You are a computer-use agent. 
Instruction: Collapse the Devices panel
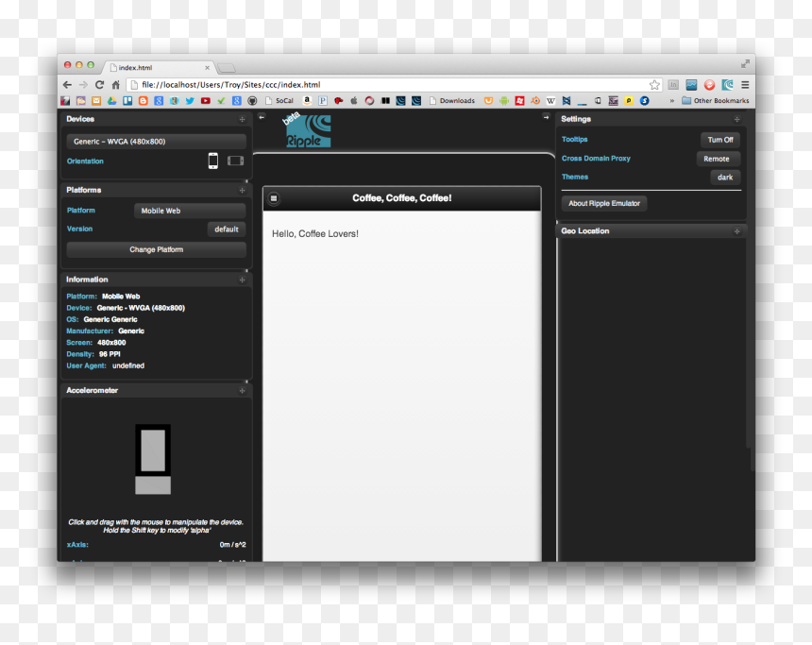point(242,119)
